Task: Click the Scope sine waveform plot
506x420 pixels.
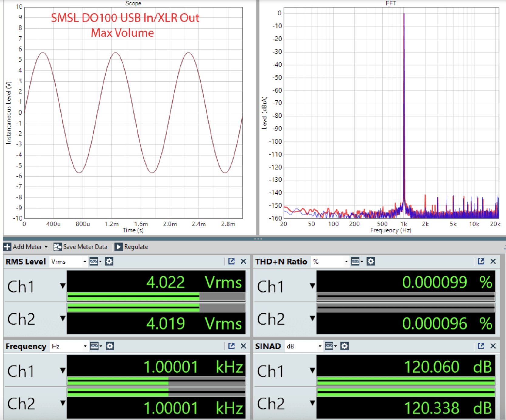Action: tap(133, 113)
